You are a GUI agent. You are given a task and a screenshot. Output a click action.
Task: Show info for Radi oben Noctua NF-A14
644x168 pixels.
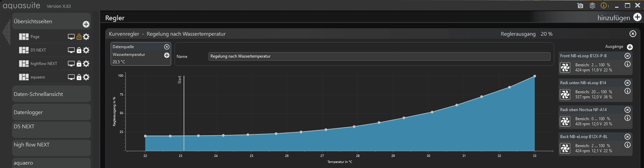(x=628, y=118)
